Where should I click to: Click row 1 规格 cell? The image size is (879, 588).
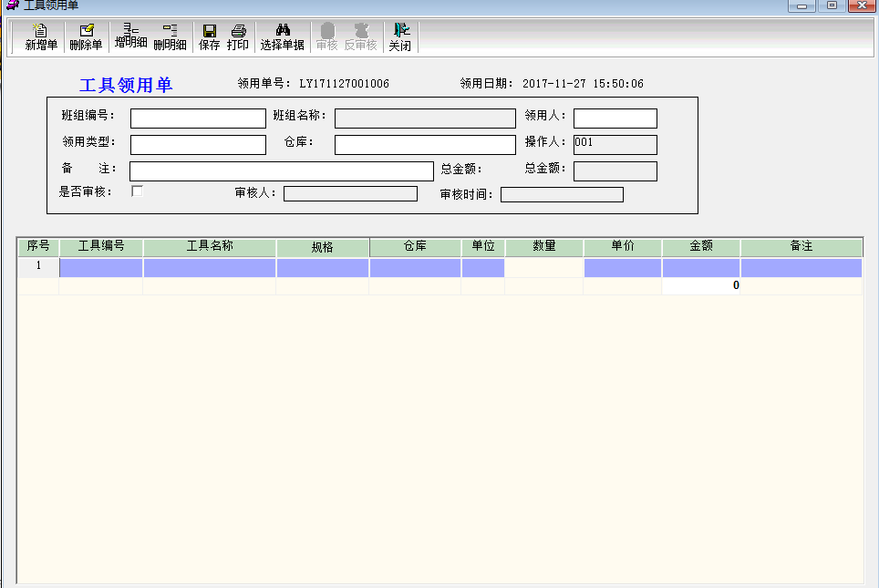tap(323, 267)
